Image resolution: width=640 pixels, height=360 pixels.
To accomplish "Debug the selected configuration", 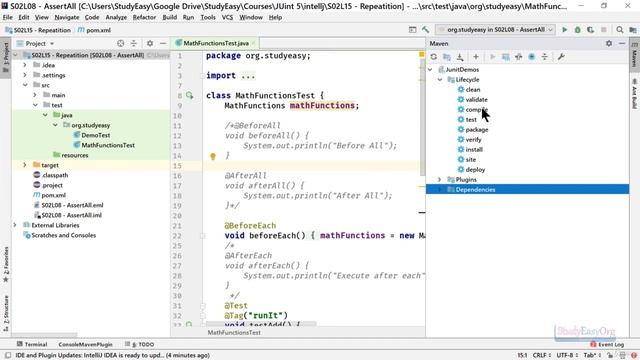I will (x=578, y=30).
